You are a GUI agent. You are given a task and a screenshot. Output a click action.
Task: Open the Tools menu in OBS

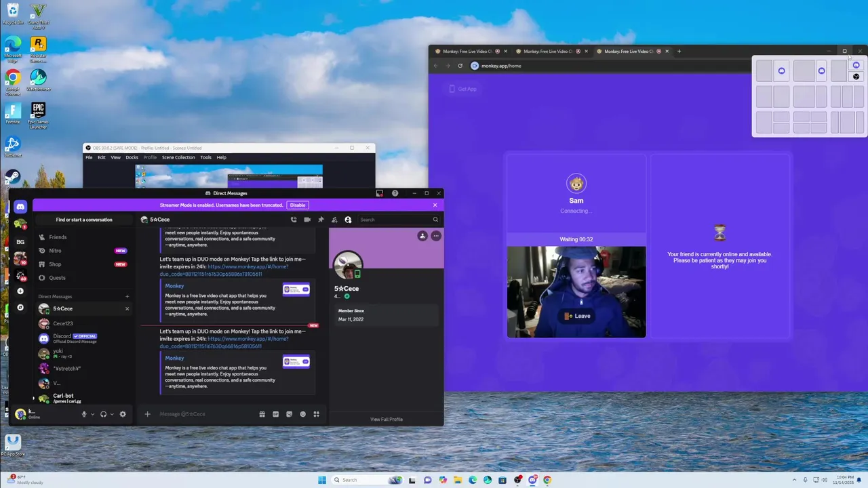click(x=205, y=157)
